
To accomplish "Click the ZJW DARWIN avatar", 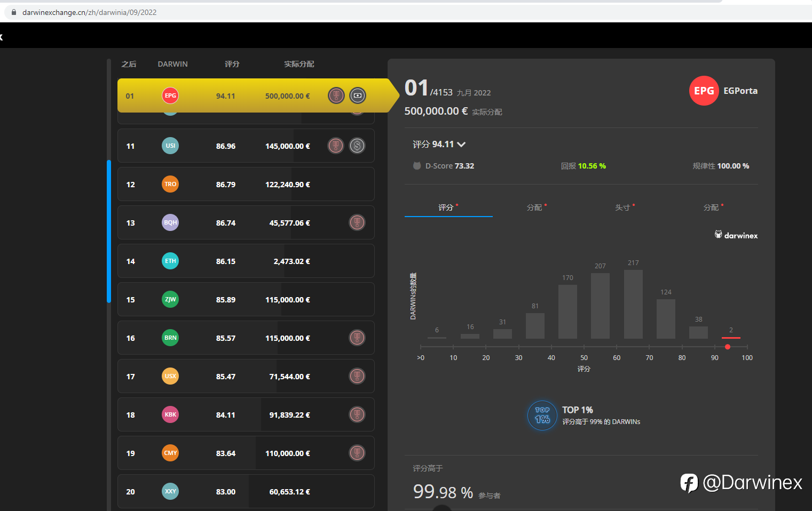I will coord(170,299).
